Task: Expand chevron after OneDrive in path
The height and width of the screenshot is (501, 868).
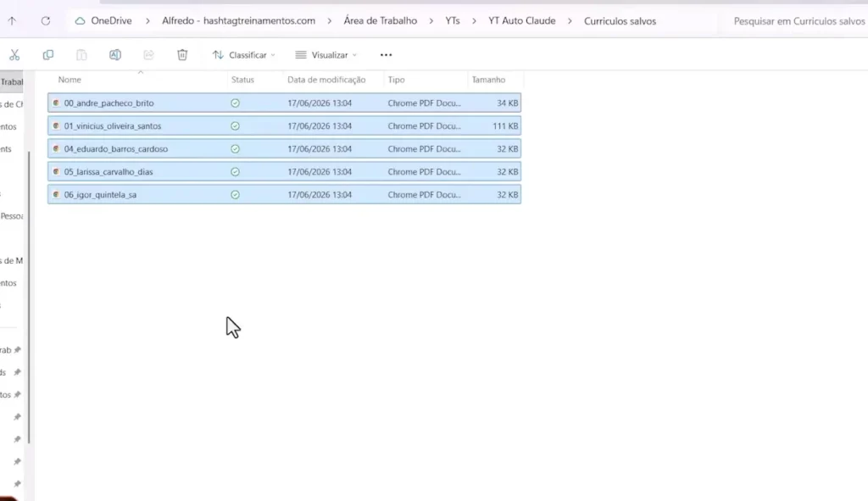Action: [x=147, y=21]
